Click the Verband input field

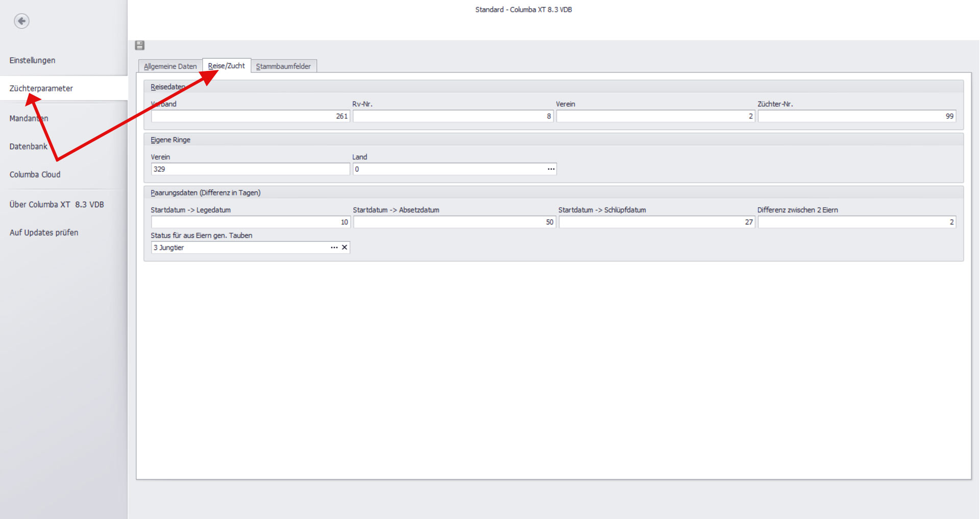click(250, 116)
